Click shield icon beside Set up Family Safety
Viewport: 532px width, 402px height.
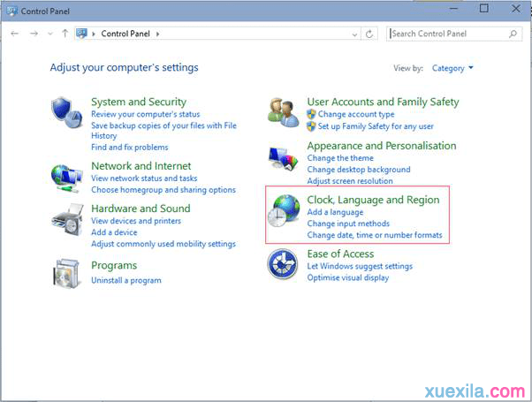point(311,126)
